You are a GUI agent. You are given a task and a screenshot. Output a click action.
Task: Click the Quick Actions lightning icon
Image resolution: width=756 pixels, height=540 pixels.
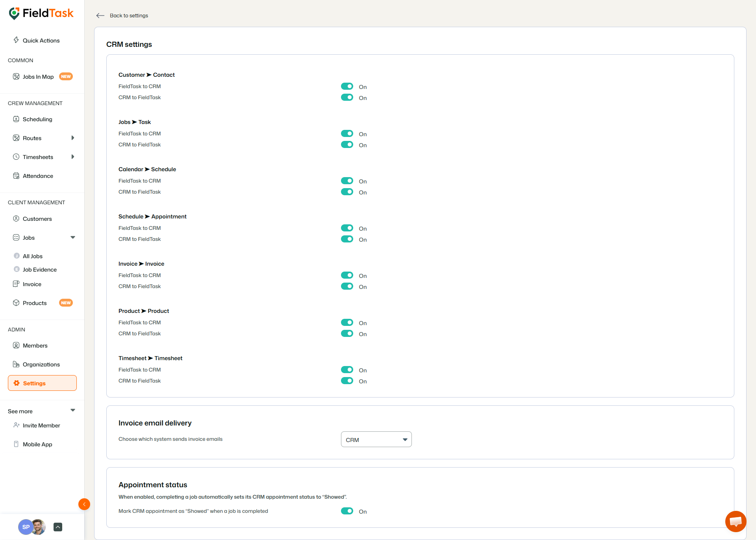[x=16, y=40]
